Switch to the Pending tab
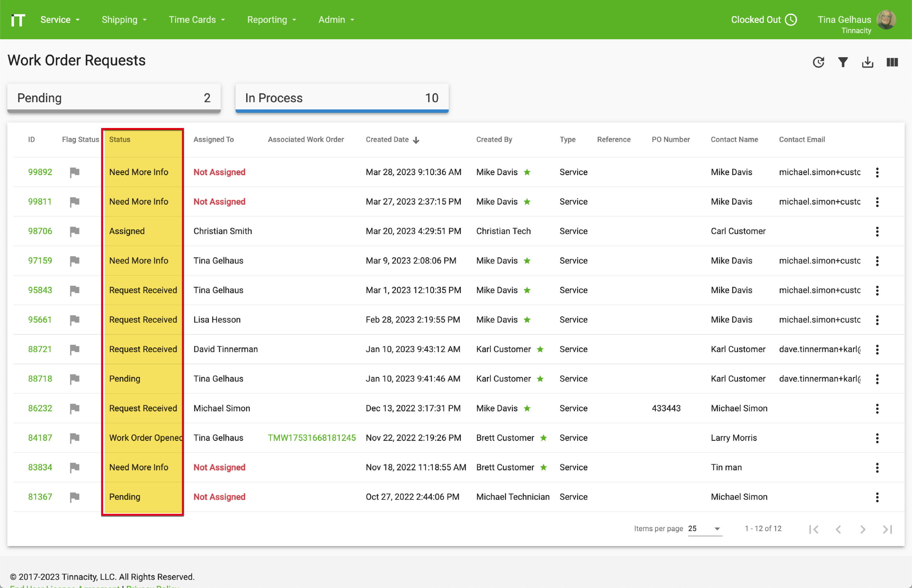The image size is (912, 588). pyautogui.click(x=113, y=98)
